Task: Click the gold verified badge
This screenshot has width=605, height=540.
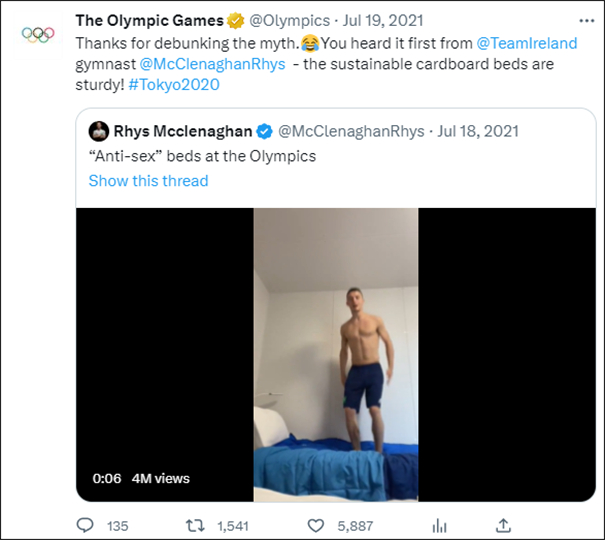Action: (235, 20)
